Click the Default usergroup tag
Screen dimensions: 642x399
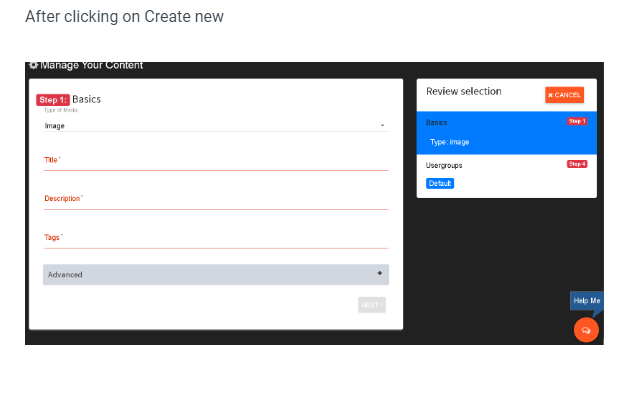pos(440,183)
